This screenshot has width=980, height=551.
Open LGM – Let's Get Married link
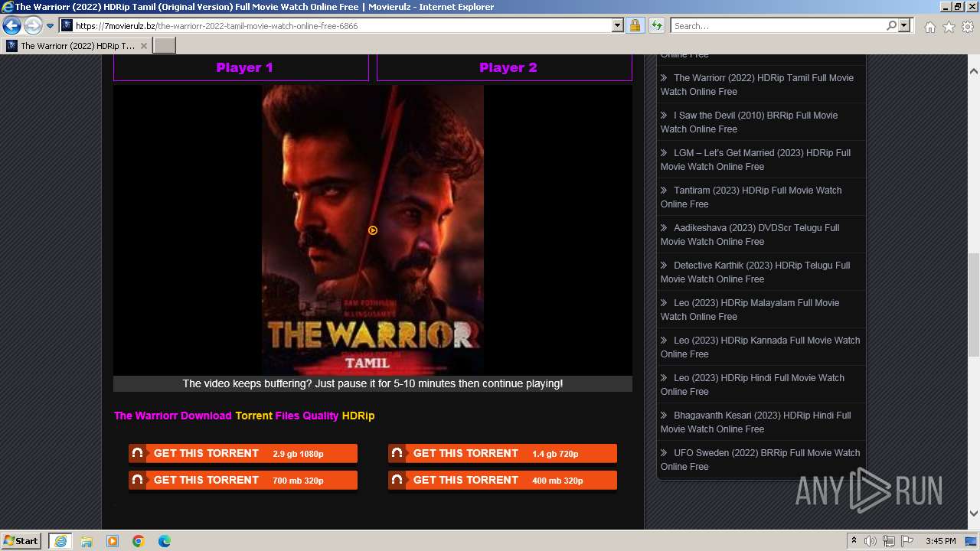pos(756,159)
